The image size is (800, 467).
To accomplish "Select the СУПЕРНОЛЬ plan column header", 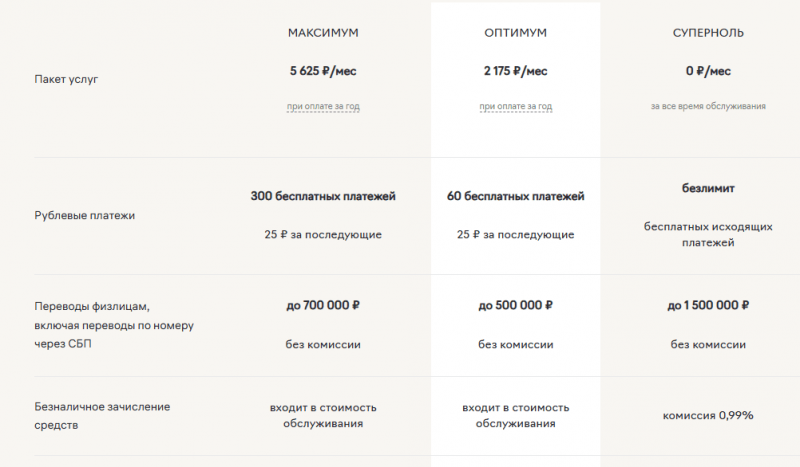I will pos(708,33).
